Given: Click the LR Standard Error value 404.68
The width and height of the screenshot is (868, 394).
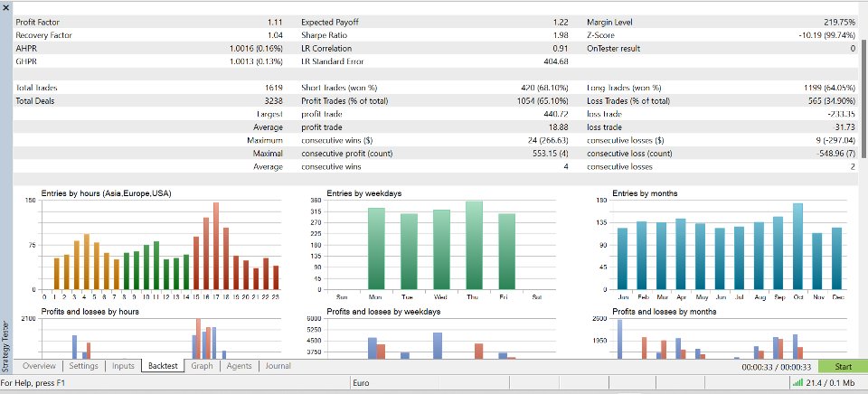Looking at the screenshot, I should point(556,61).
